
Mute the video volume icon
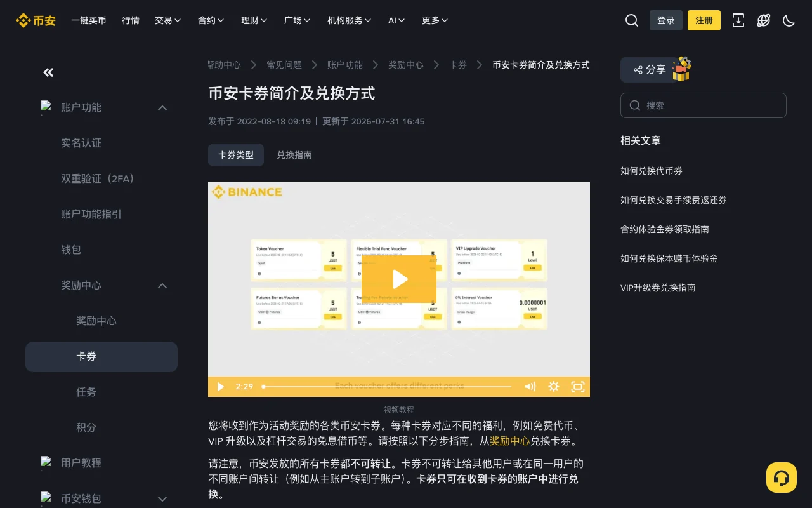(x=530, y=386)
